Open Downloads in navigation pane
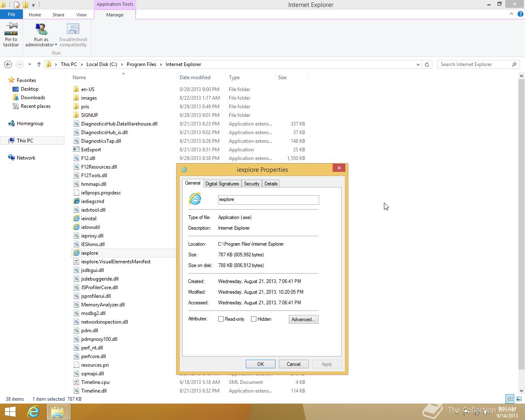The width and height of the screenshot is (525, 420). point(33,98)
